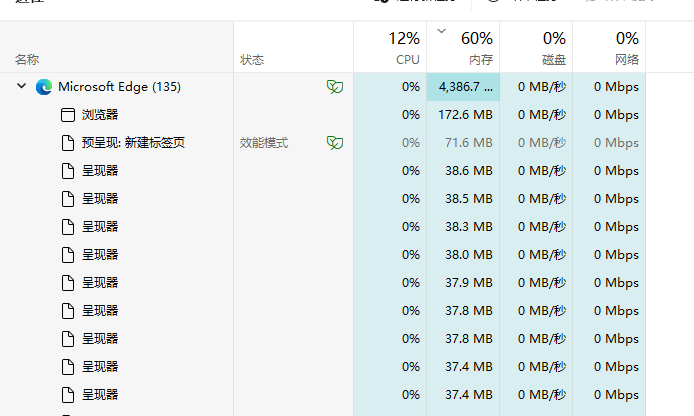Image resolution: width=694 pixels, height=416 pixels.
Task: Click page icon of the 38.3 MB 呈现器 row
Action: point(68,227)
